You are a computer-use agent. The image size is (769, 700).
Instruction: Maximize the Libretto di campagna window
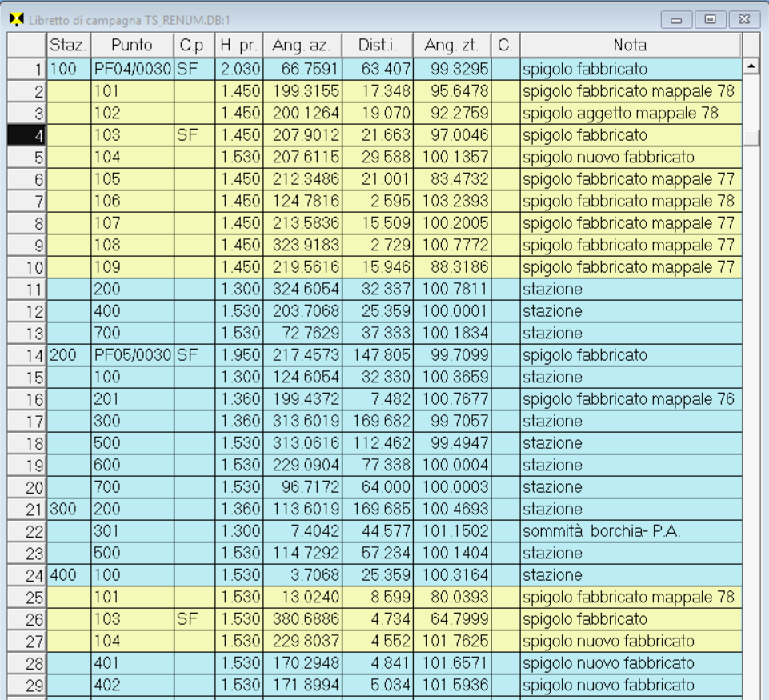pos(710,20)
